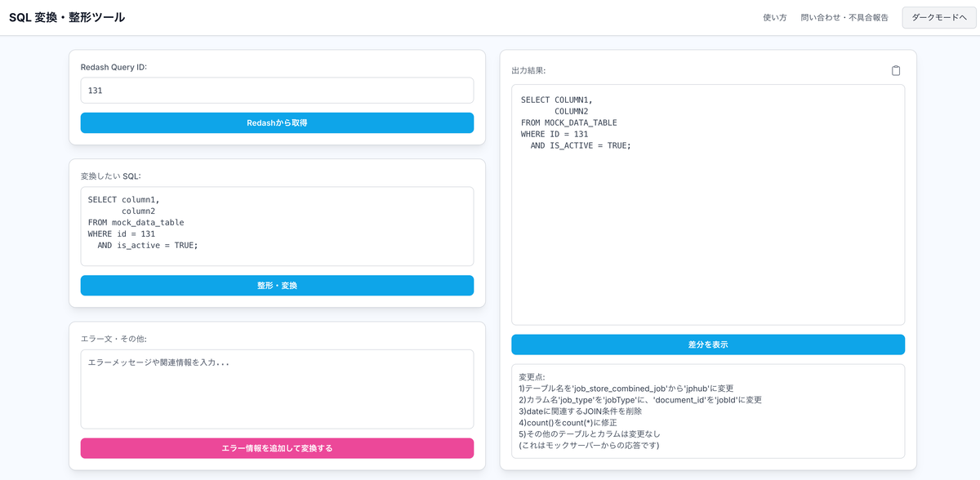Focus the Redash Query ID input field
The image size is (980, 480).
click(277, 91)
